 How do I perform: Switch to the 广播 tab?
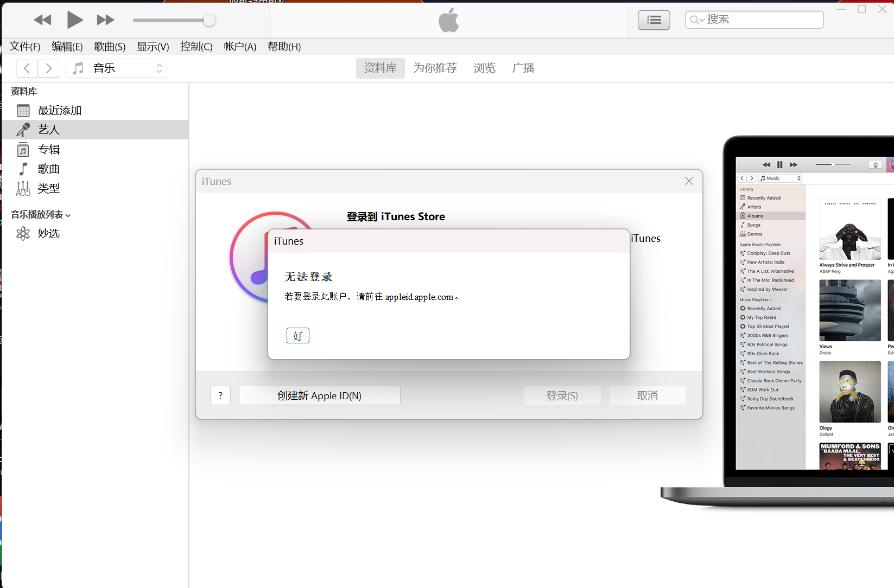point(523,68)
